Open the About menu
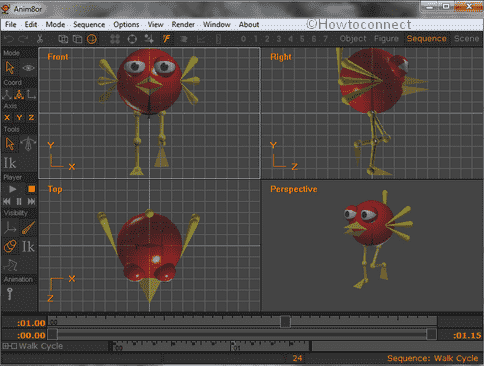This screenshot has width=484, height=366. (x=249, y=24)
